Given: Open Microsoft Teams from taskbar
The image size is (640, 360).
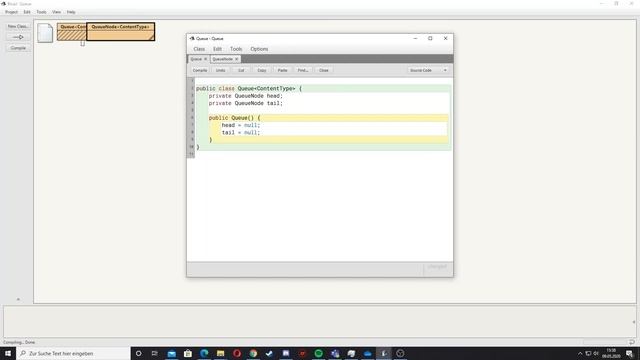Looking at the screenshot, I should (335, 353).
